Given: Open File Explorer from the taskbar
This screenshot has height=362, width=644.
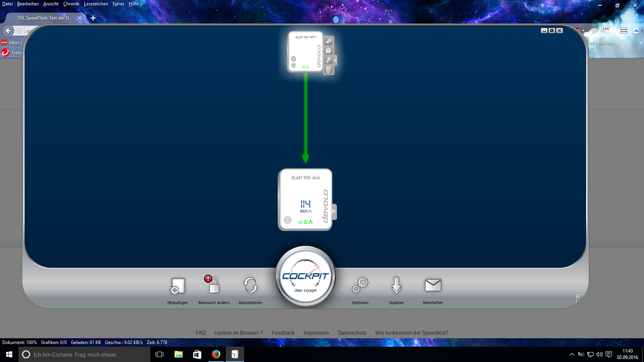Looking at the screenshot, I should 178,354.
